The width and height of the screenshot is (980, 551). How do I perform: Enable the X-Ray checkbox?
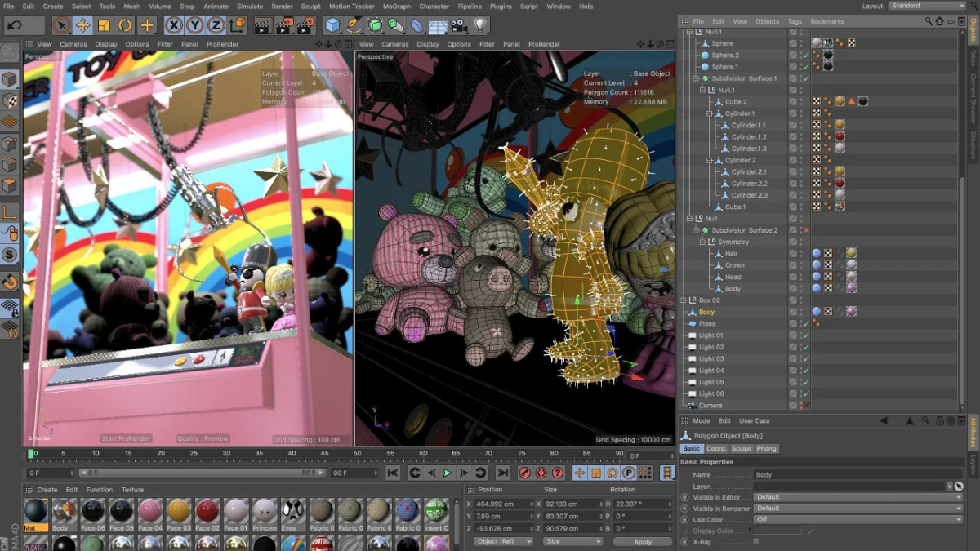756,542
